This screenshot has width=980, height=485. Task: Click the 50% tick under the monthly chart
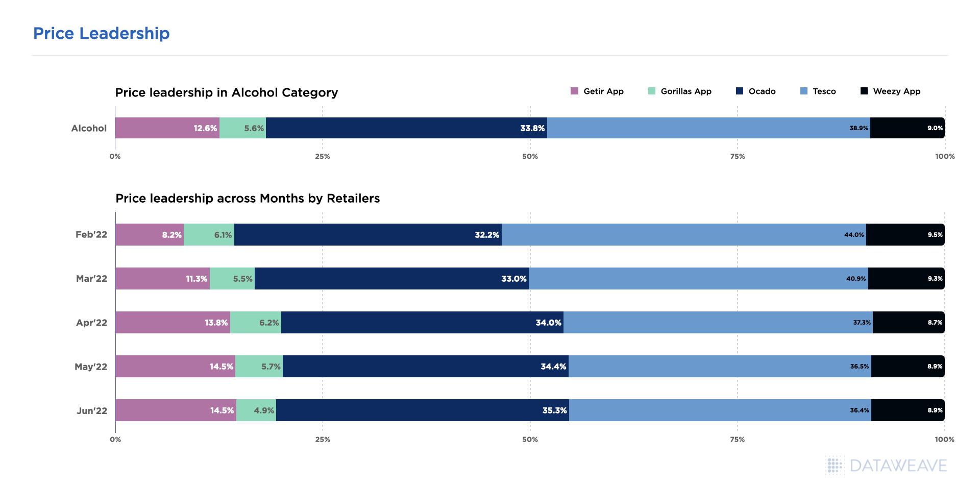(530, 440)
